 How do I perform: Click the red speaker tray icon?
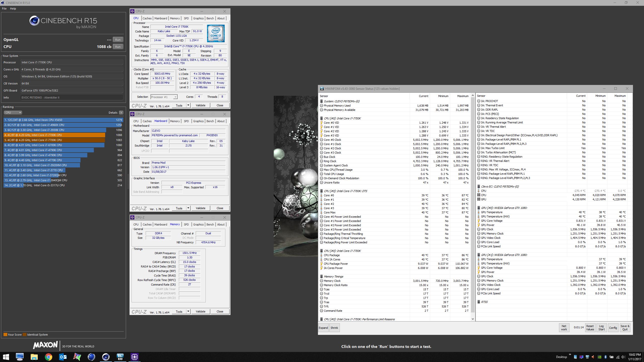tap(593, 357)
